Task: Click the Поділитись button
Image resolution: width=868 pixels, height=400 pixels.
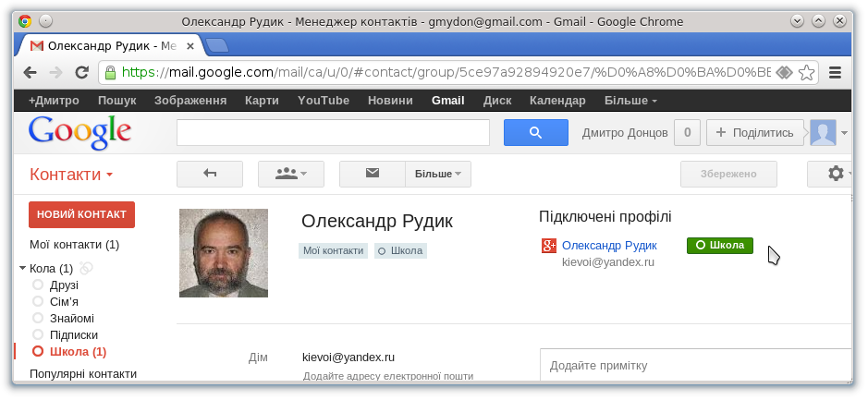Action: (754, 133)
